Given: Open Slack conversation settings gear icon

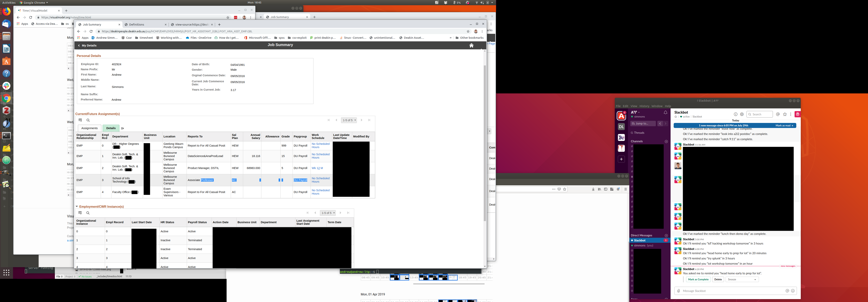Looking at the screenshot, I should click(742, 114).
